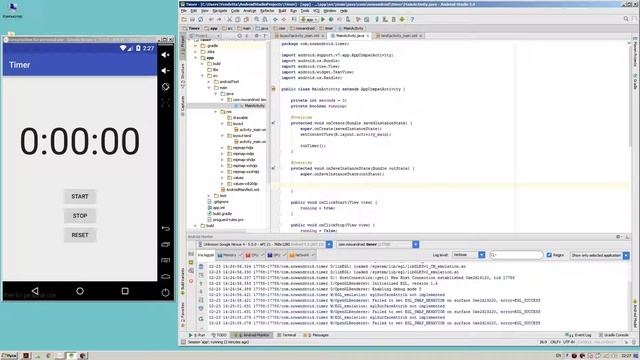Click emulator sidebar back arrow button
This screenshot has width=640, height=360.
pos(165,228)
